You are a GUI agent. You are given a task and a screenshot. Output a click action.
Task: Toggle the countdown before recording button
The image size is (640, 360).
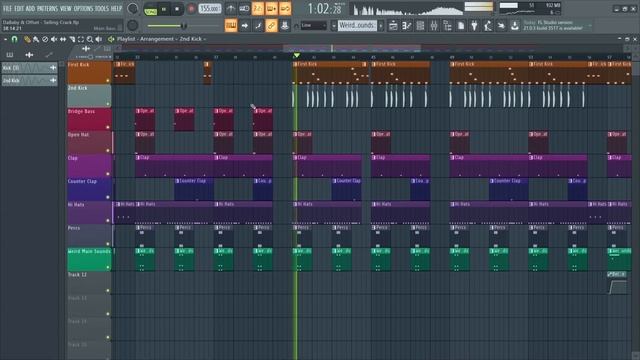(x=258, y=9)
